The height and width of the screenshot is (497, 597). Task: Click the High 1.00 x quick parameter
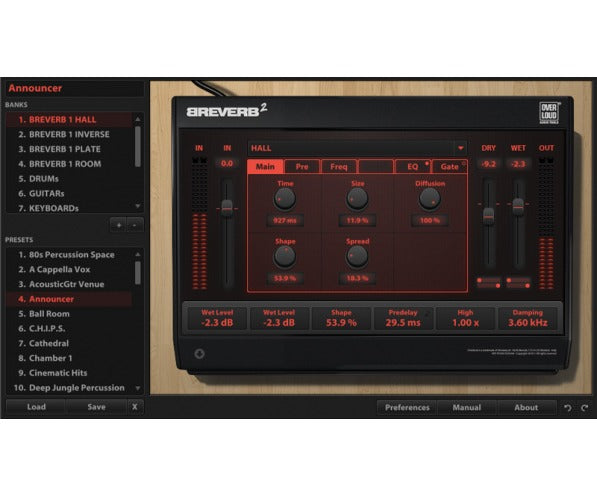click(x=465, y=318)
